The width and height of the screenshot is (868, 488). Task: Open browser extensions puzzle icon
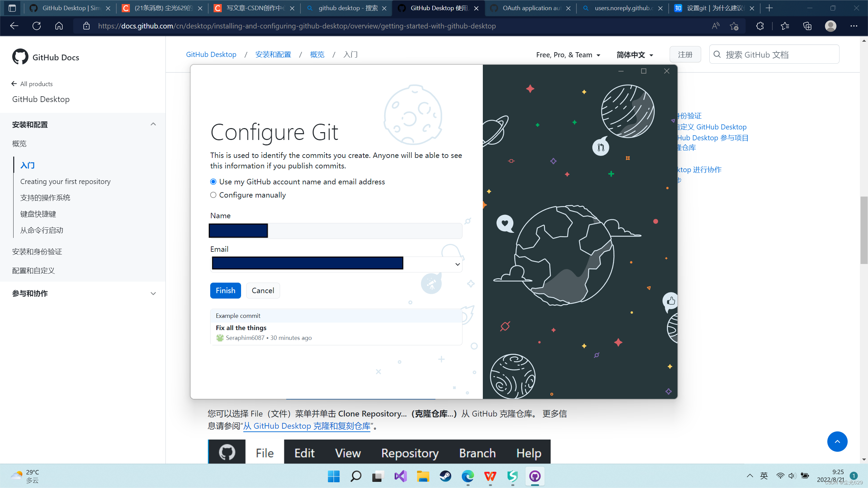point(760,26)
